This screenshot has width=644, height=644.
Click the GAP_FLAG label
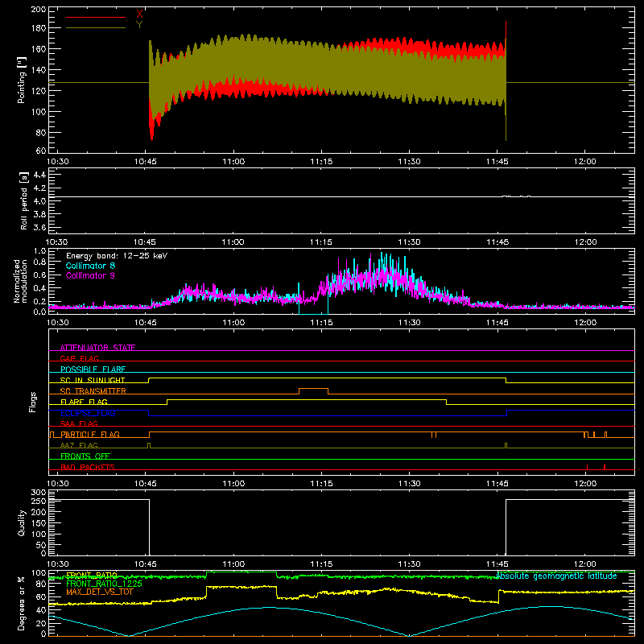point(79,358)
